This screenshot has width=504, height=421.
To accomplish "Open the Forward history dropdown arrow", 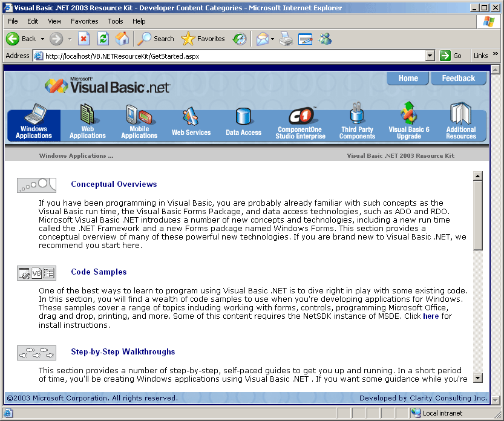I will [x=70, y=39].
